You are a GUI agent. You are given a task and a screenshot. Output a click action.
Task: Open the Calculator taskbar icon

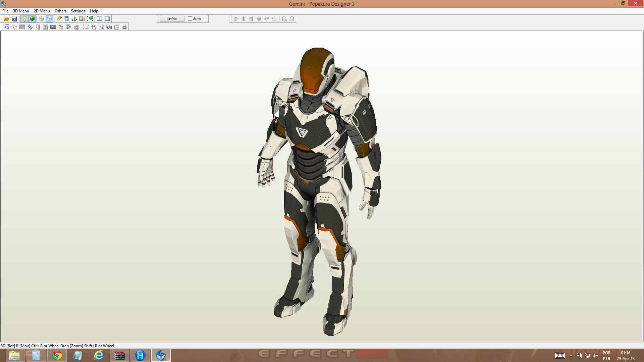click(x=36, y=355)
